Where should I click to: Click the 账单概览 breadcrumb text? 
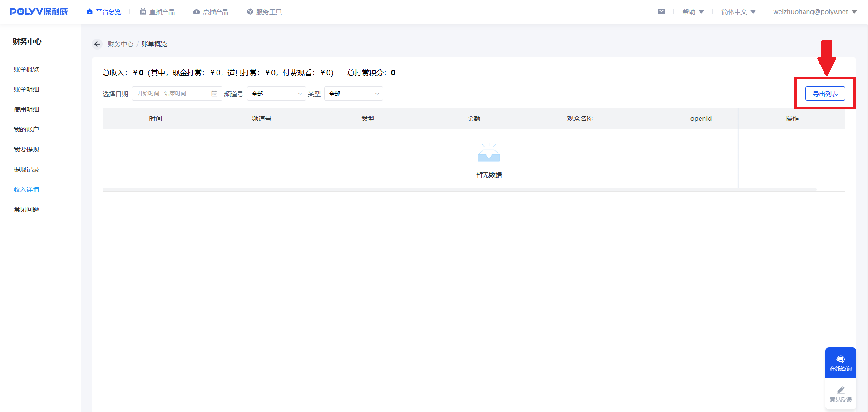point(154,44)
